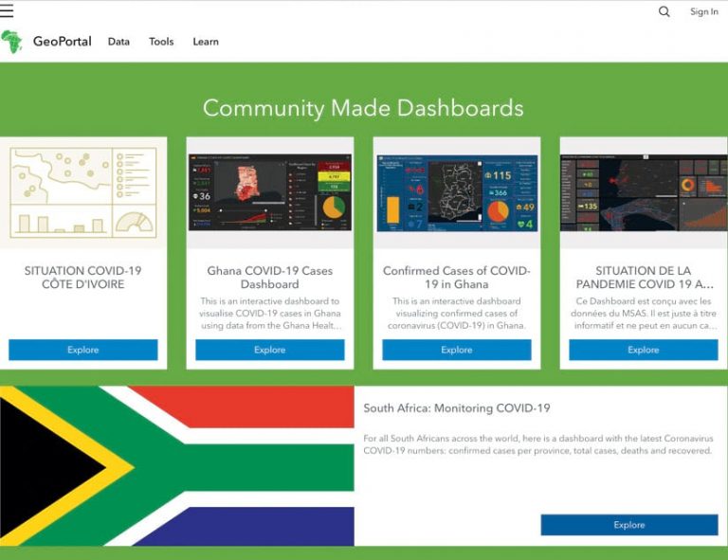
Task: Open Confirmed Cases in Ghana thumbnail
Action: pos(457,193)
